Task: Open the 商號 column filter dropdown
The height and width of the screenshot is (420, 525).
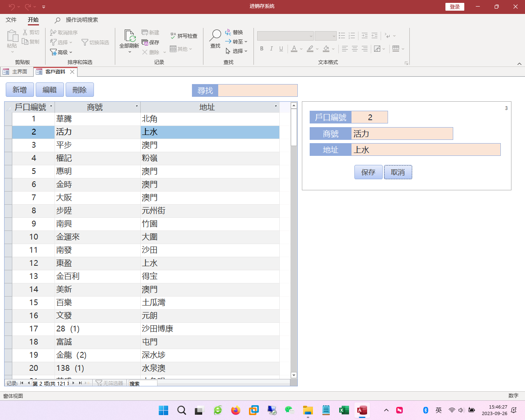Action: [x=137, y=107]
